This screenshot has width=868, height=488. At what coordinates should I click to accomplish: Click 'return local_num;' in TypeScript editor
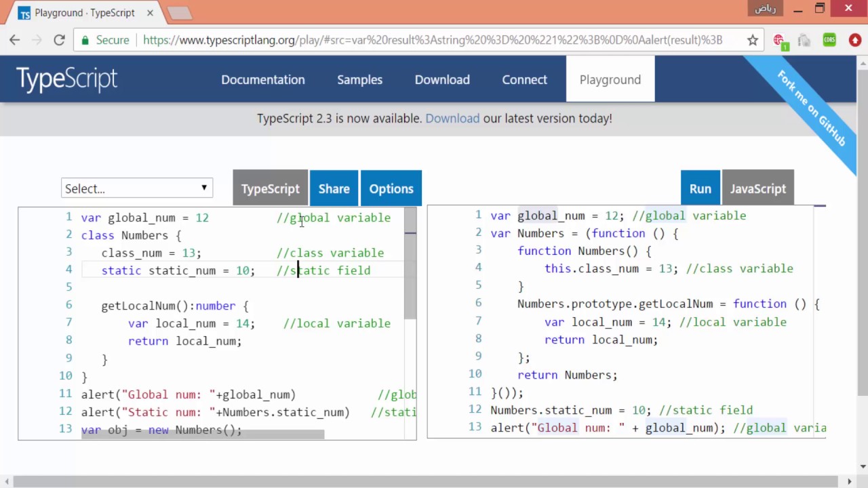coord(185,341)
